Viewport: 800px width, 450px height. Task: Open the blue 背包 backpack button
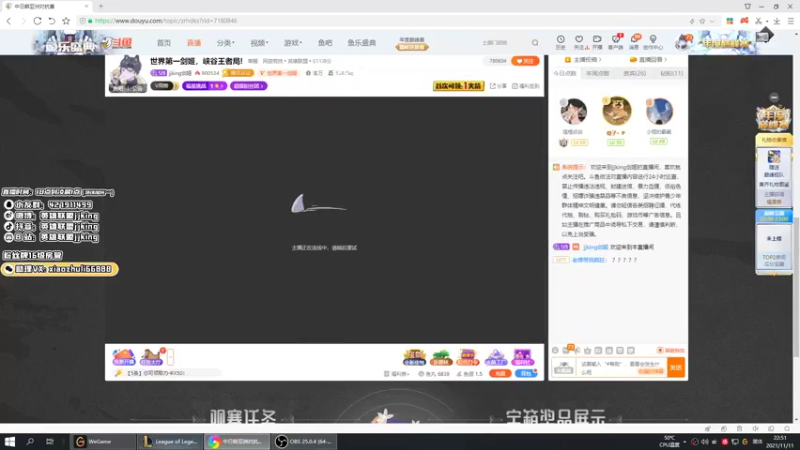pos(526,373)
